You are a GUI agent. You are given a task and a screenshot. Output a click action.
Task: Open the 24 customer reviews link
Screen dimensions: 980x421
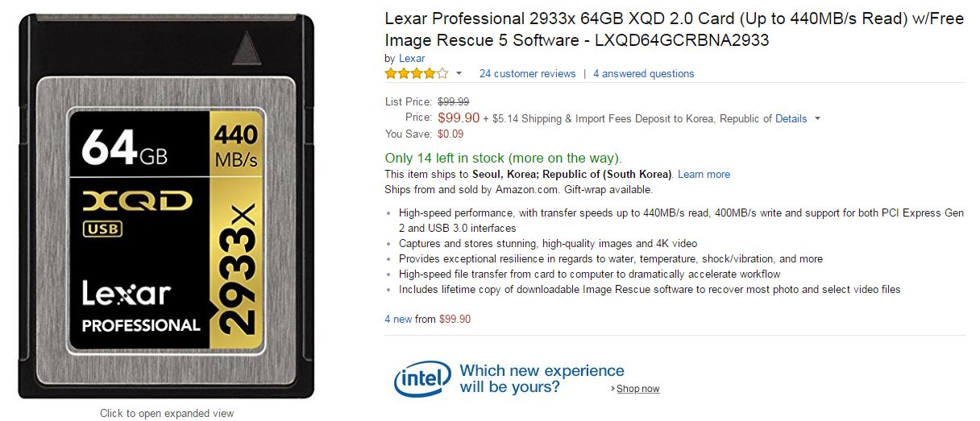527,73
